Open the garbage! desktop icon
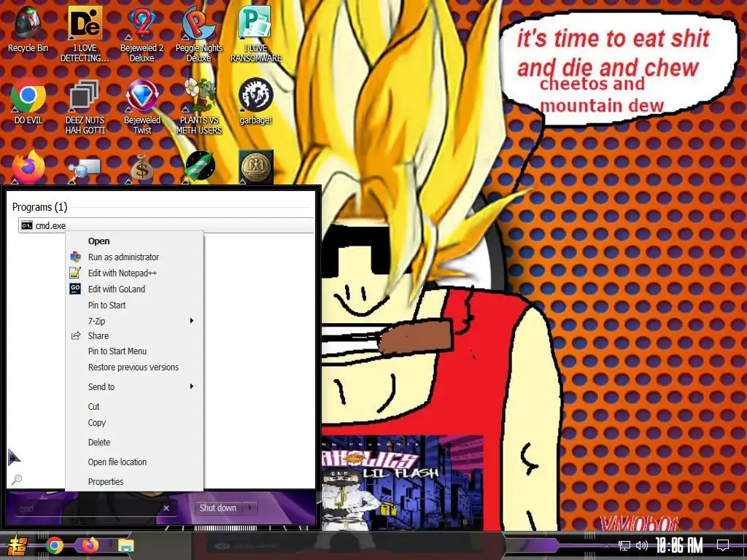Screen dimensions: 747x560 (x=256, y=101)
